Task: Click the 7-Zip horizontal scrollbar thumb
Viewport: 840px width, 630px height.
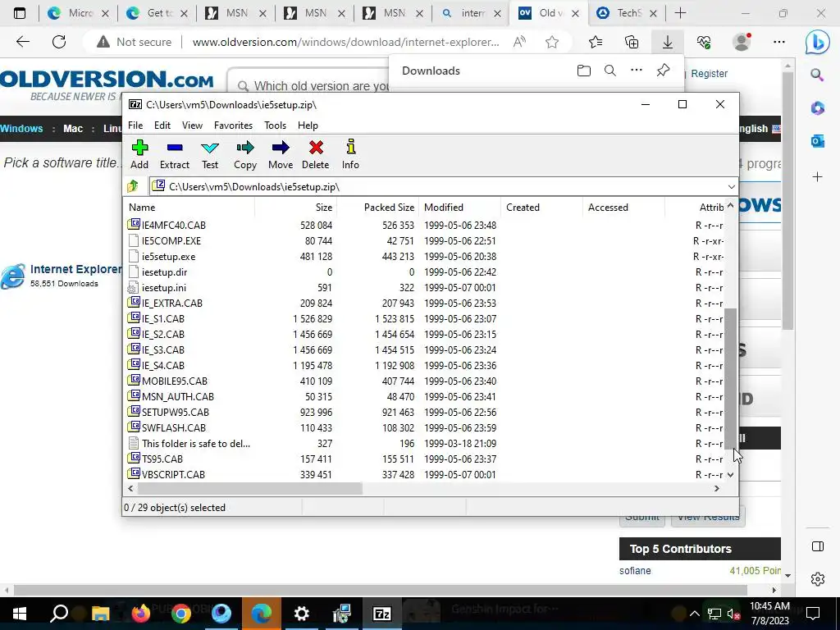Action: (x=250, y=489)
